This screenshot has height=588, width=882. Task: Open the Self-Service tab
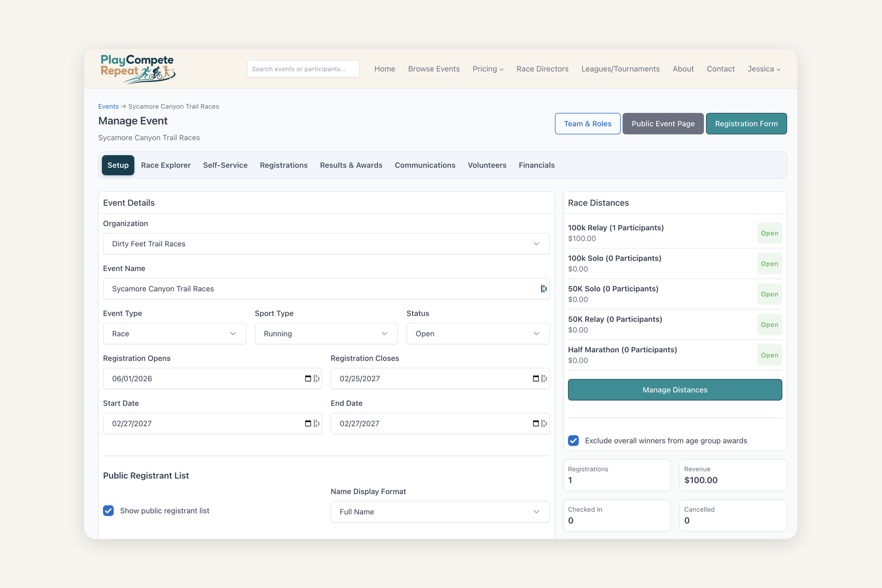[x=225, y=165]
